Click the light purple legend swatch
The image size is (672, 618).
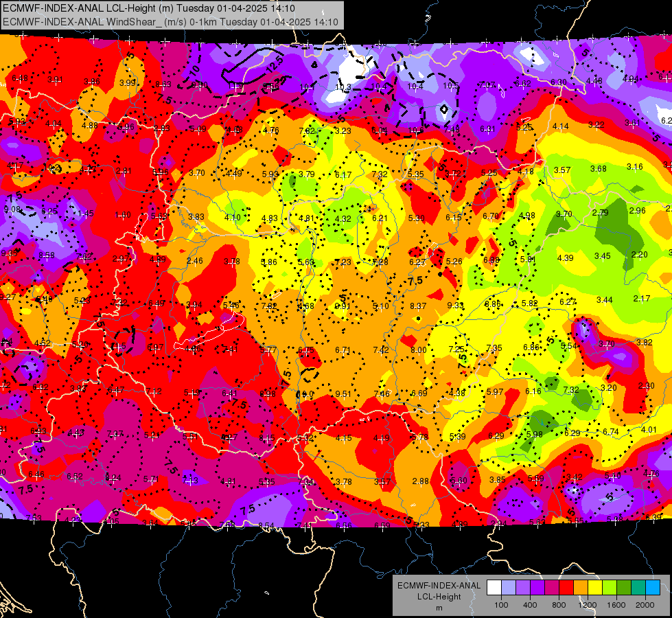[x=523, y=588]
